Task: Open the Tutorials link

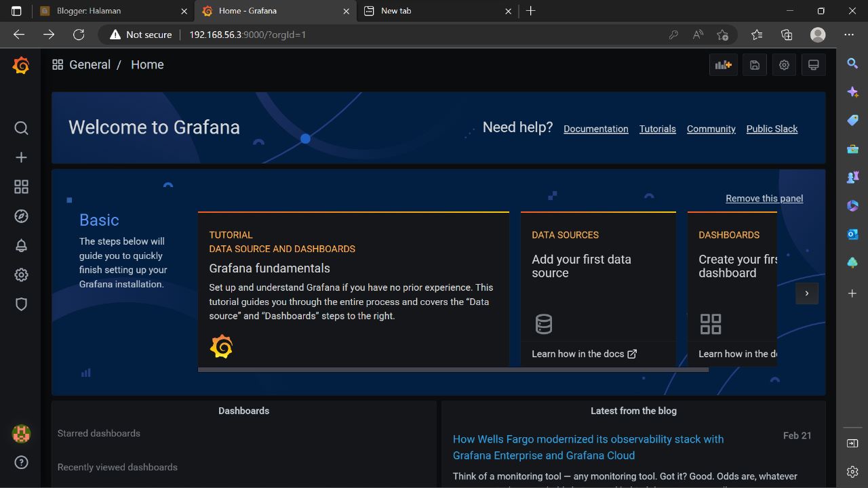Action: (x=657, y=129)
